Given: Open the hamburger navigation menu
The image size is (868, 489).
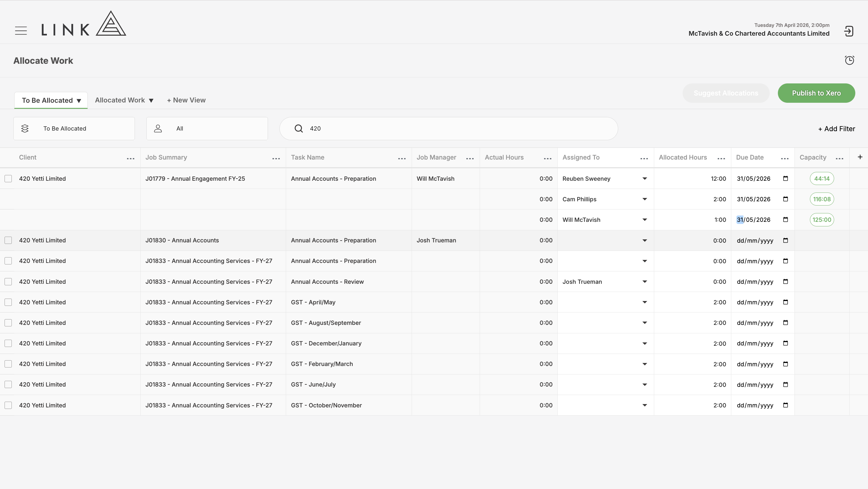Looking at the screenshot, I should pyautogui.click(x=21, y=31).
